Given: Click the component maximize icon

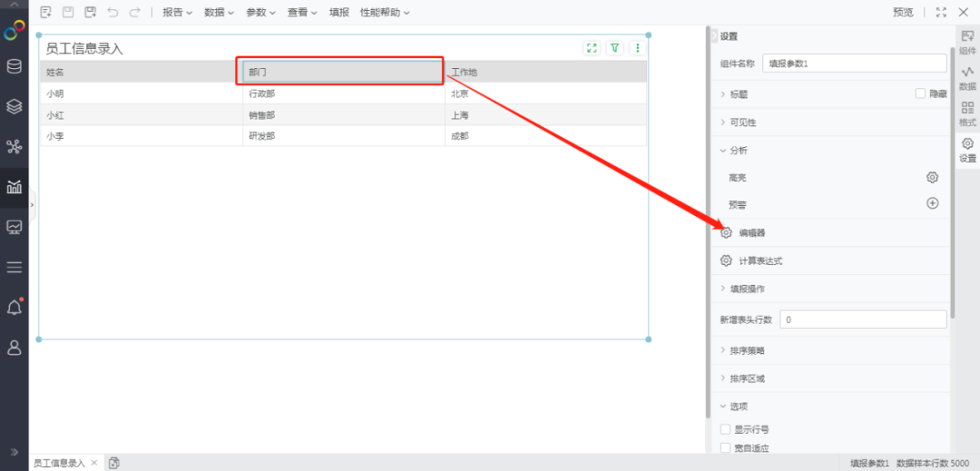Looking at the screenshot, I should pos(592,47).
